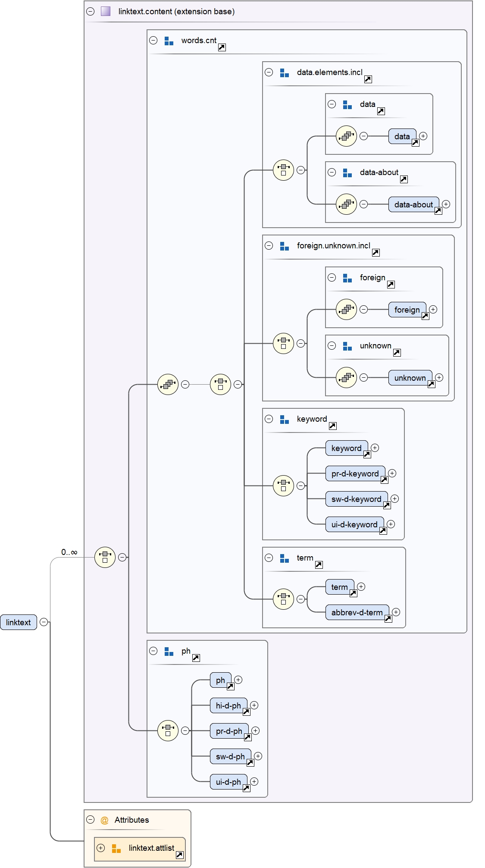Expand the linktext.attlist attribute group
The image size is (485, 868).
[x=101, y=848]
